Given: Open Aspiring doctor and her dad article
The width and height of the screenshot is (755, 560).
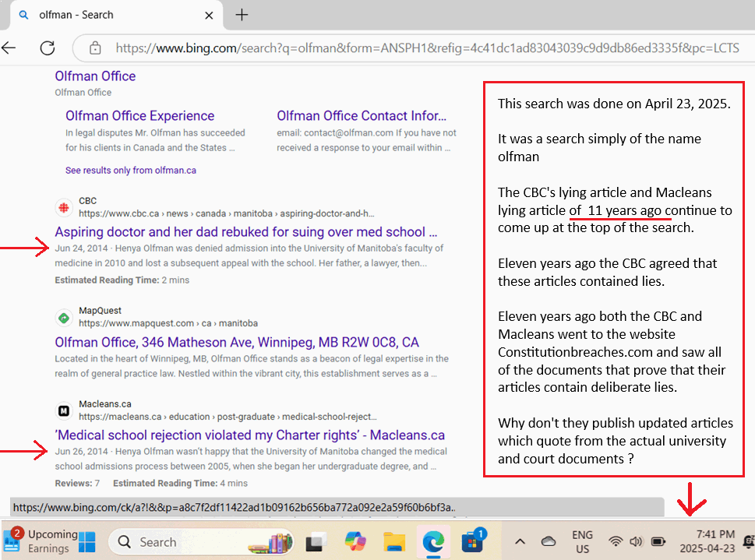Looking at the screenshot, I should (x=246, y=232).
